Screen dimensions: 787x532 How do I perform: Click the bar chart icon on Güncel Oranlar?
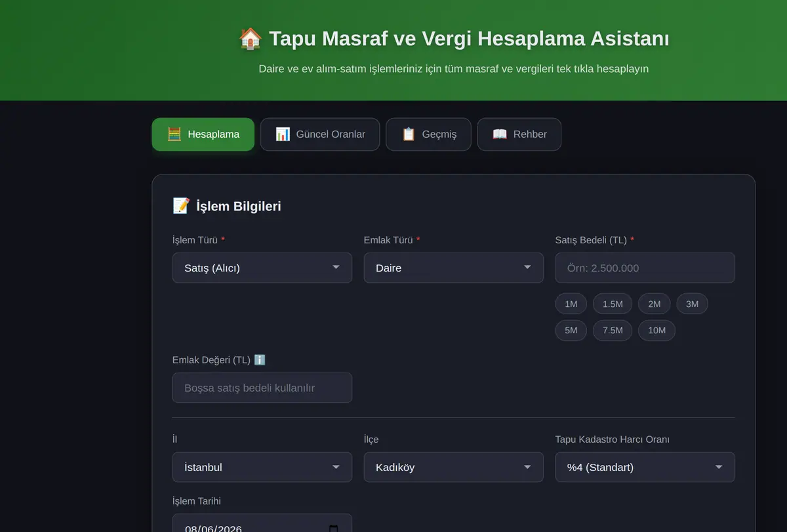(283, 134)
